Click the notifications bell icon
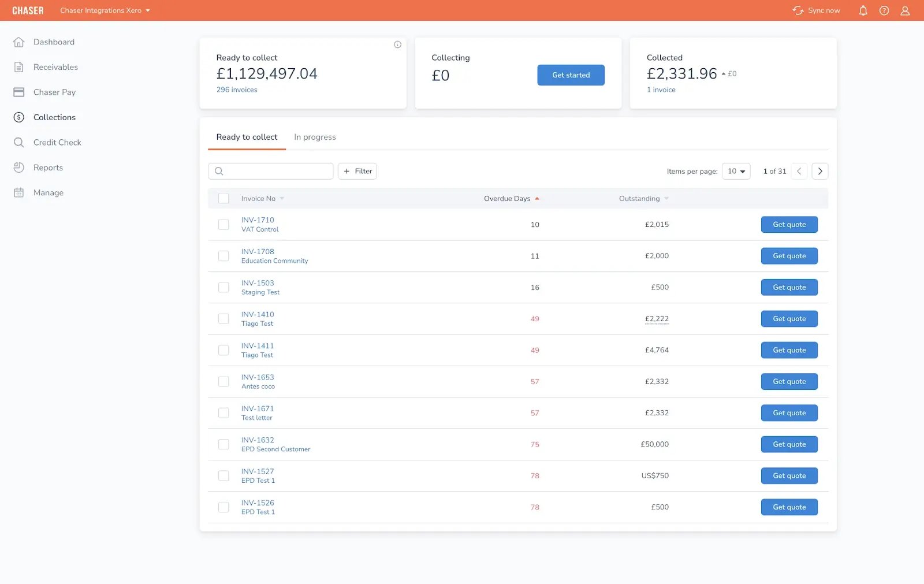Screen dimensions: 924x584 click(x=863, y=10)
